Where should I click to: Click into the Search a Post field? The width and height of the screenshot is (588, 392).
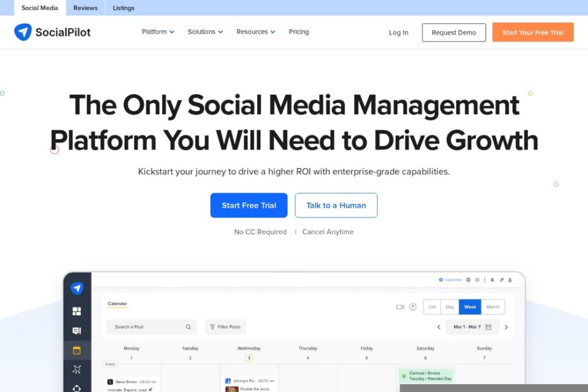click(152, 327)
